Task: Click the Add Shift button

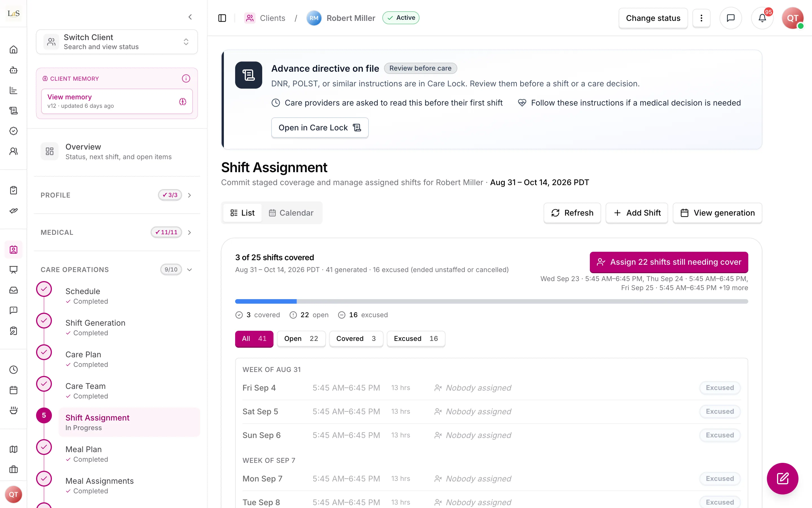Action: pyautogui.click(x=637, y=213)
